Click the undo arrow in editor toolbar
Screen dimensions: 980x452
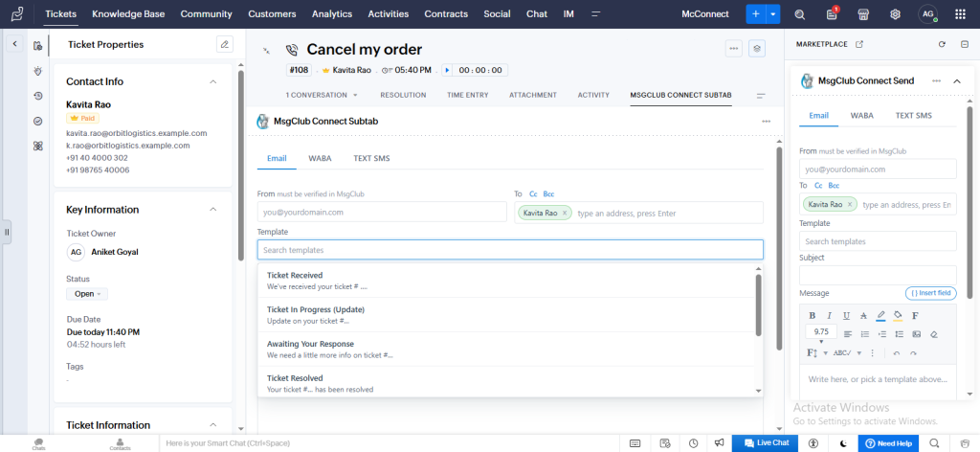pos(896,353)
